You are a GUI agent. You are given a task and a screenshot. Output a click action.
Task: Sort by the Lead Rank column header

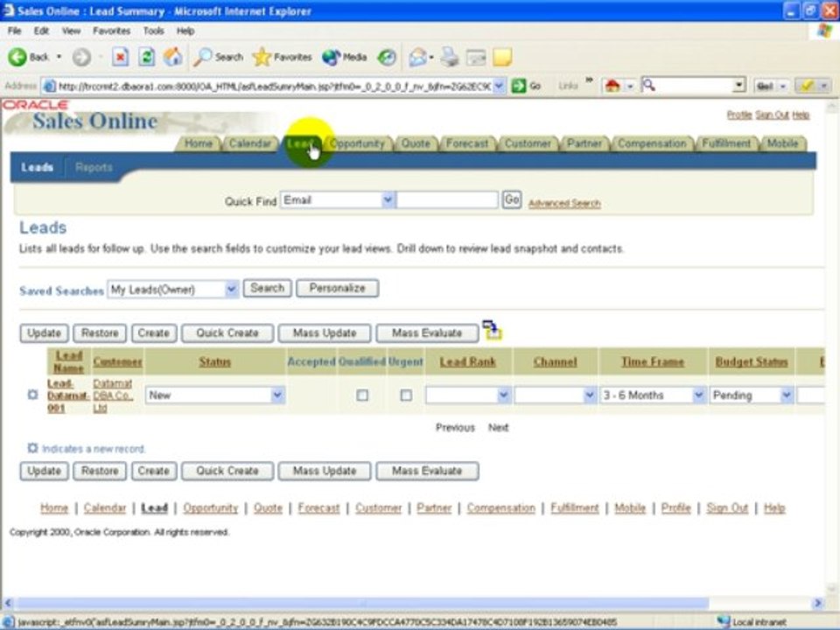tap(467, 361)
